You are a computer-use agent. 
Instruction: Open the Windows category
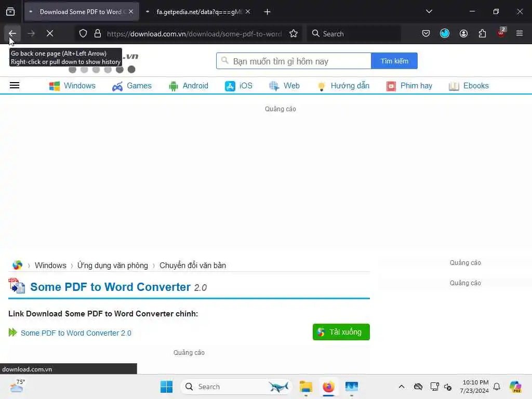coord(72,86)
